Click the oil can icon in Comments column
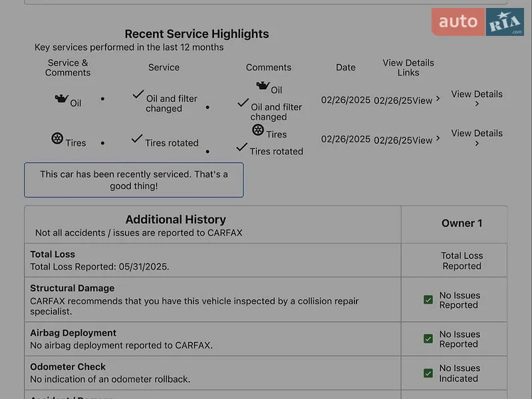 point(263,86)
